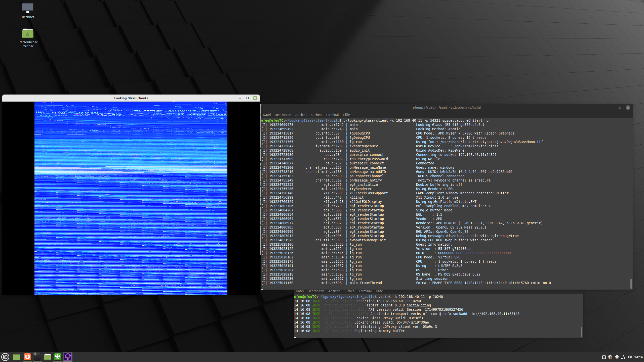644x362 pixels.
Task: Open Terminal menu in LookingGlass build terminal
Action: click(x=332, y=115)
